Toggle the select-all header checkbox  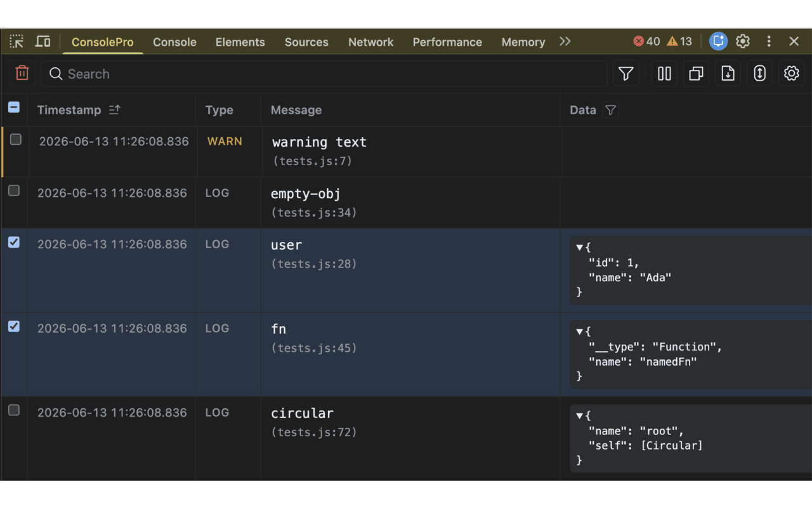point(14,107)
